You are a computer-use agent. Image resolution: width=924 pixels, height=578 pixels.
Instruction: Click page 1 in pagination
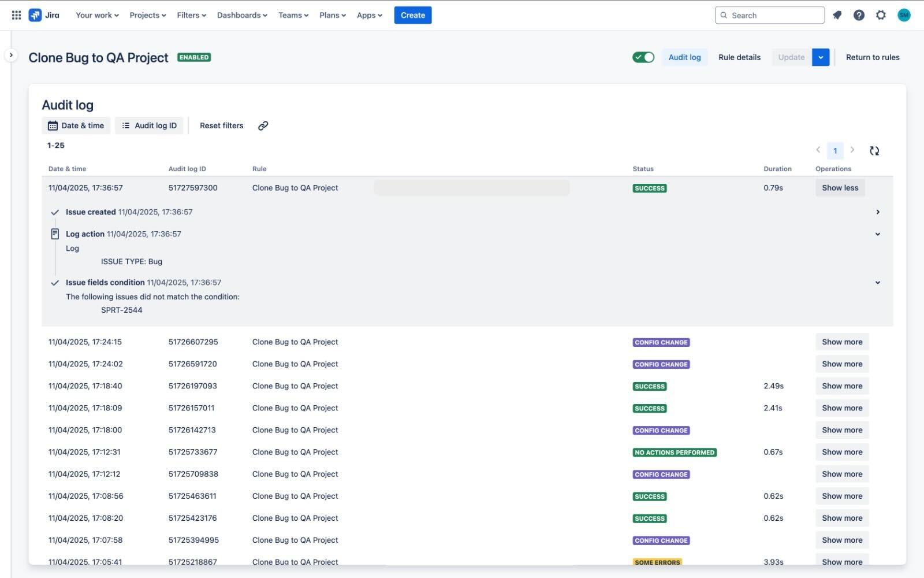click(835, 150)
